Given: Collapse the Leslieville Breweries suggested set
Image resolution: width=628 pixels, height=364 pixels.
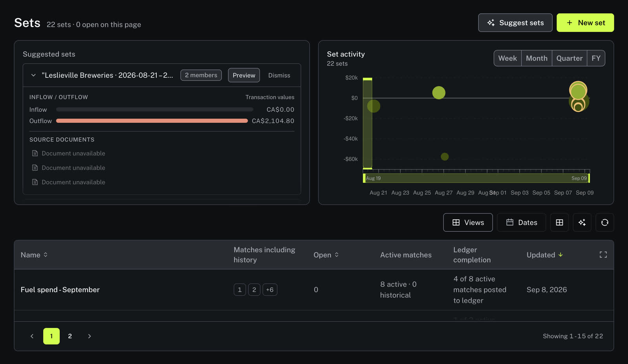Looking at the screenshot, I should pos(33,75).
